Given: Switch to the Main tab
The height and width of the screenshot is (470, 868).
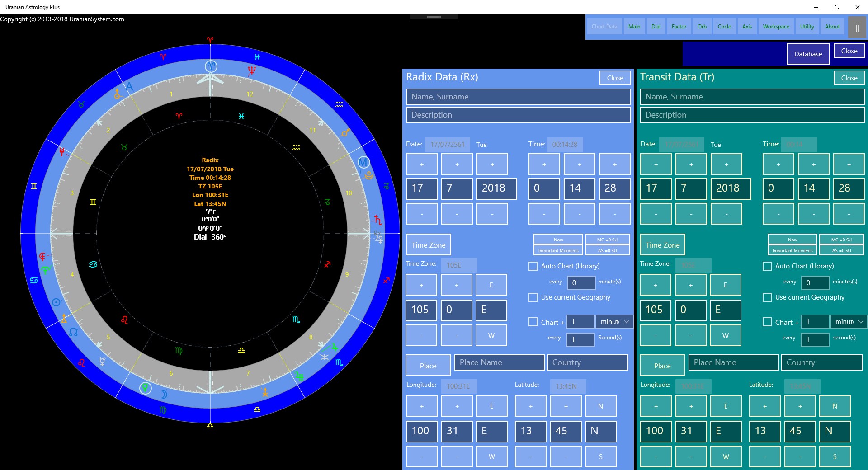Looking at the screenshot, I should click(634, 27).
